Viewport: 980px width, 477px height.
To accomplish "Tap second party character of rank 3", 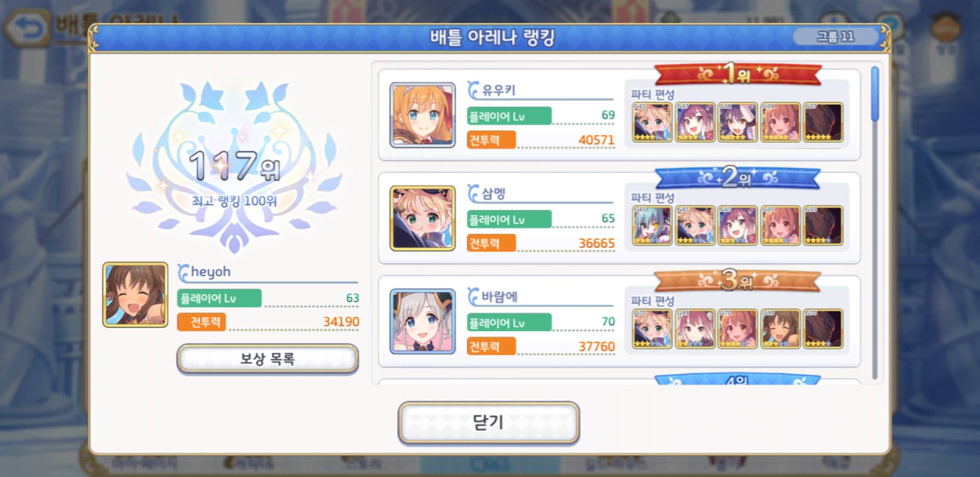I will point(695,329).
